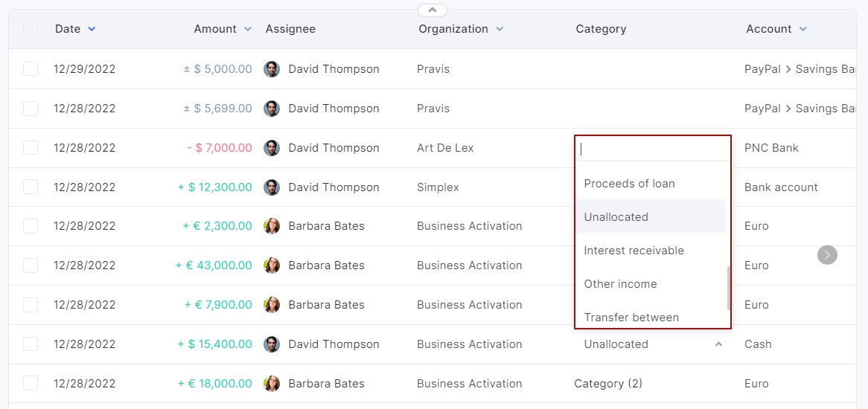The width and height of the screenshot is (868, 409).
Task: Select the checkbox for the - $ 7,000.00 row
Action: pyautogui.click(x=31, y=148)
